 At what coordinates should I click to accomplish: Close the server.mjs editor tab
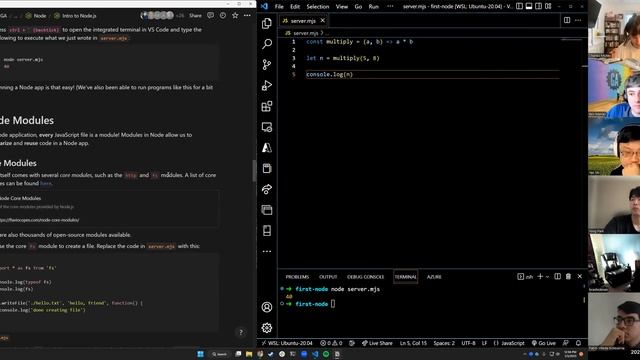point(322,20)
